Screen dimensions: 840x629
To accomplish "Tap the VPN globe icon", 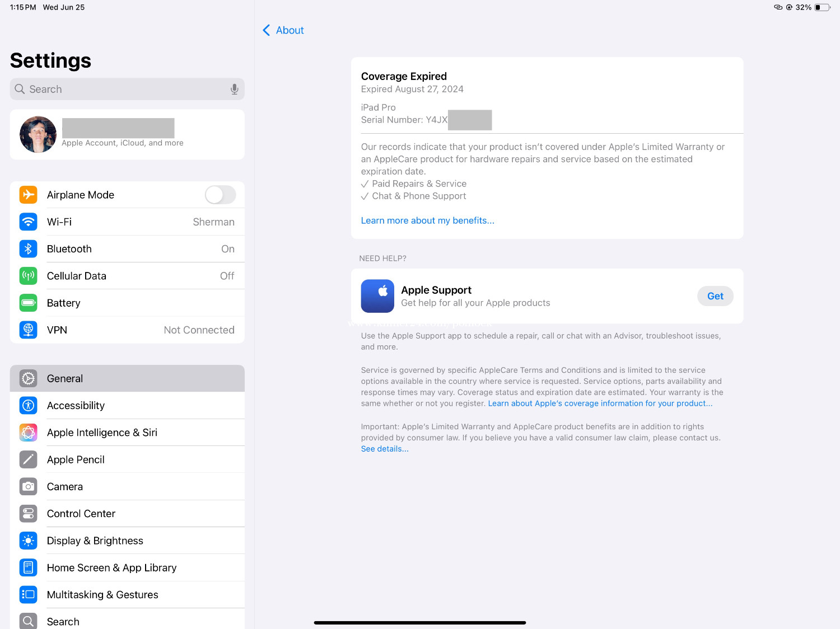I will click(28, 330).
